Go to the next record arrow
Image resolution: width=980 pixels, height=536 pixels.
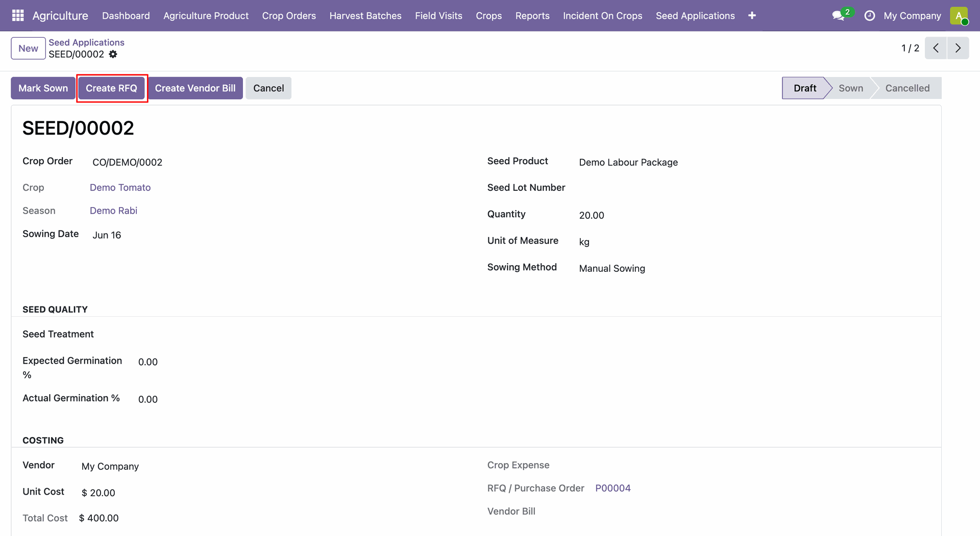pos(958,48)
